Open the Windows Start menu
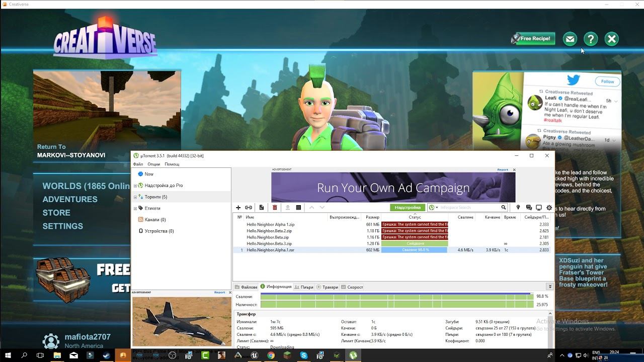Image resolution: width=644 pixels, height=362 pixels. pyautogui.click(x=8, y=355)
